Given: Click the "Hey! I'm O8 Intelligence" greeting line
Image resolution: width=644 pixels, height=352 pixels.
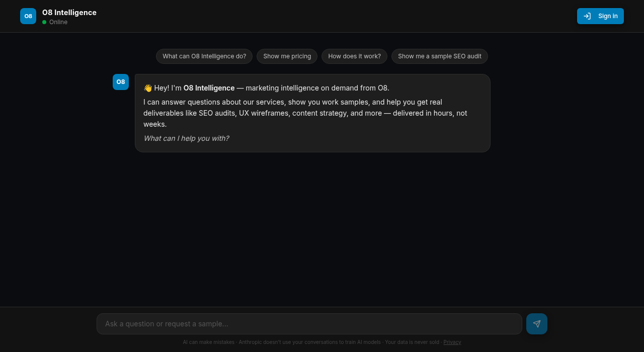Looking at the screenshot, I should pos(266,88).
